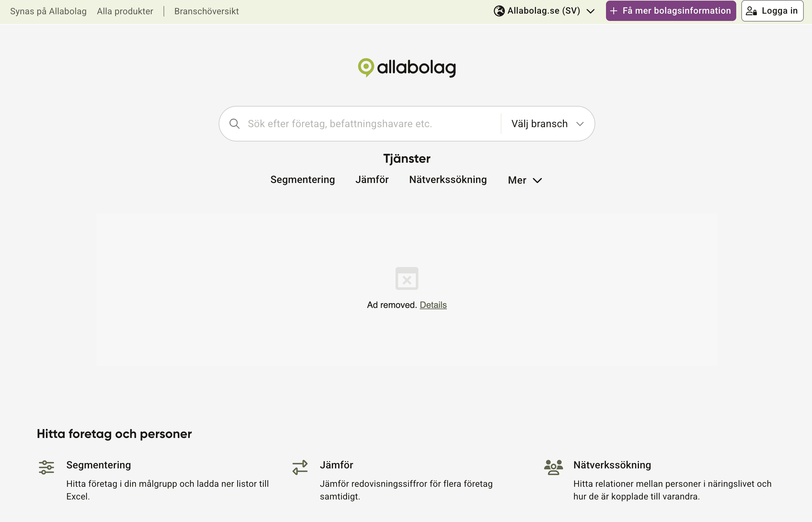This screenshot has width=812, height=522.
Task: Click the Jämför arrows icon
Action: pos(300,467)
